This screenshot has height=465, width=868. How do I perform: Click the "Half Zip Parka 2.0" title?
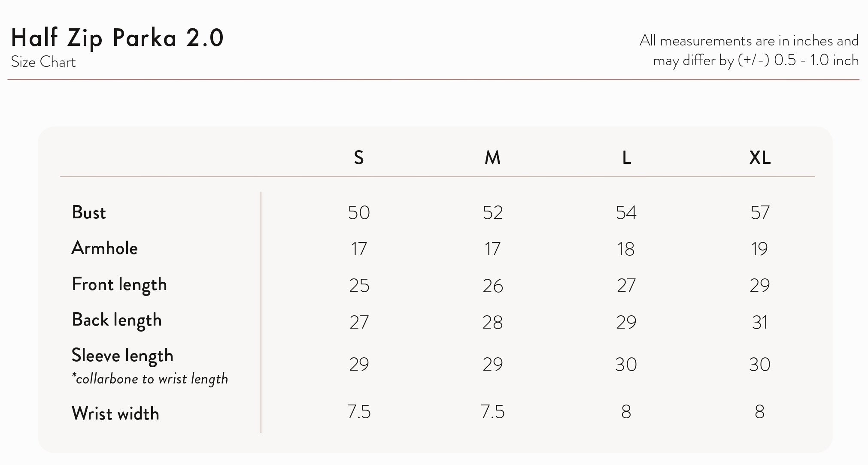117,38
